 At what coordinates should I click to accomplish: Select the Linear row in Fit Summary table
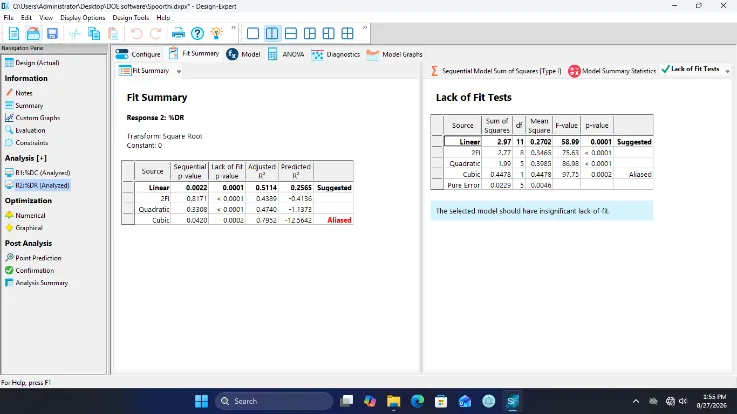click(x=237, y=187)
